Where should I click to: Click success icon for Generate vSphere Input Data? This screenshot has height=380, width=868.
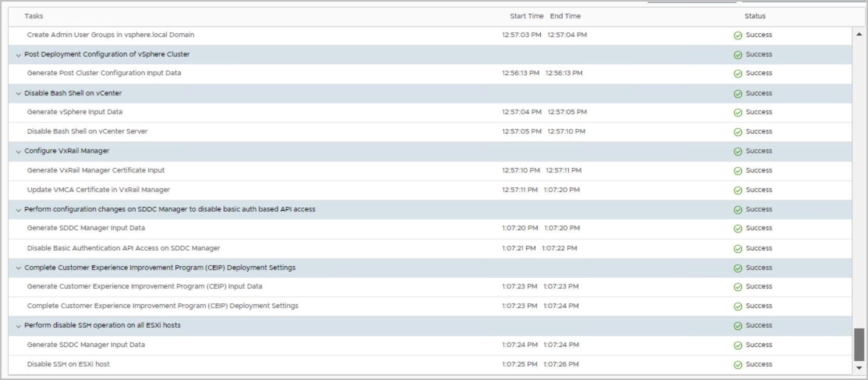point(738,113)
